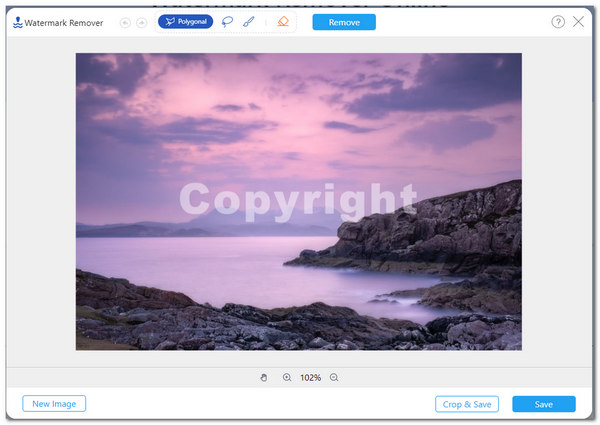Close the Watermark Remover window
This screenshot has width=600, height=425.
pos(579,22)
